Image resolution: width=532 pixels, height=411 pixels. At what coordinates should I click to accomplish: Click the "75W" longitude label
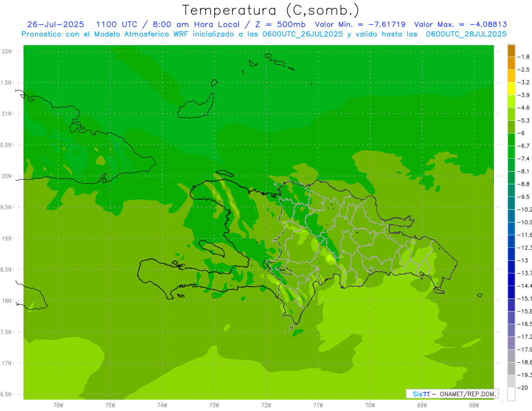click(110, 405)
